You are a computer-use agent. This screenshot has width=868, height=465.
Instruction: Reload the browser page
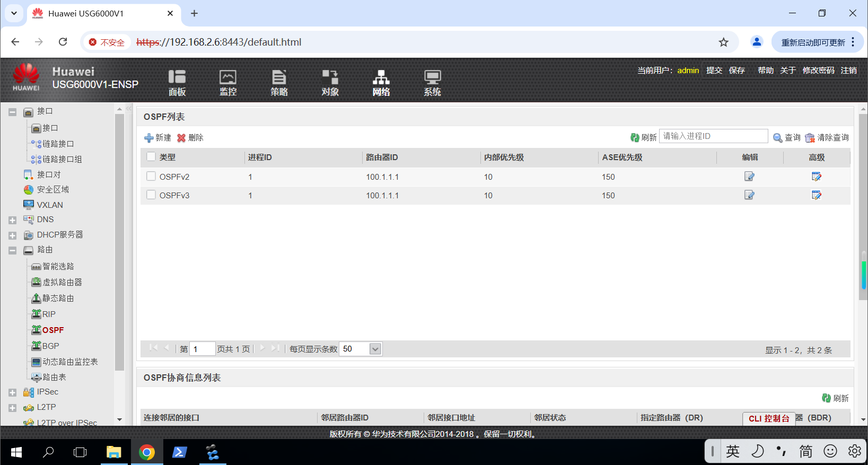[x=63, y=42]
